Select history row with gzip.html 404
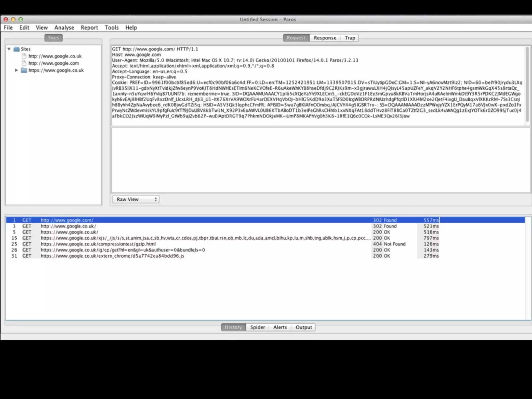This screenshot has height=399, width=532. 98,244
